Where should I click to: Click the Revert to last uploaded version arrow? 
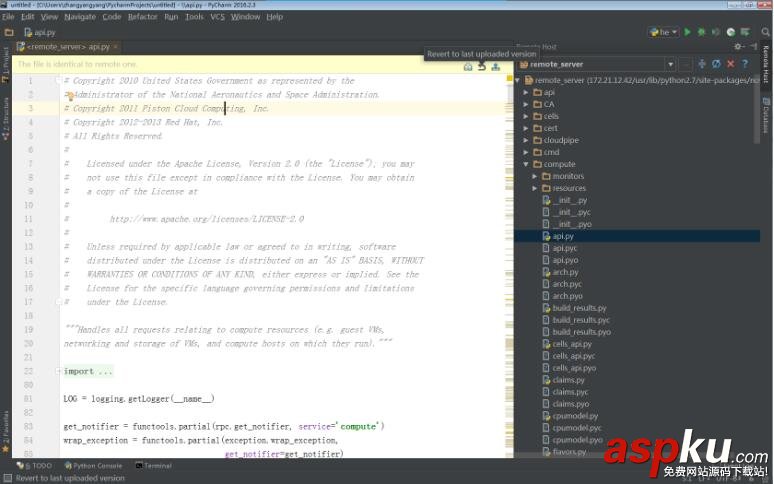(482, 67)
